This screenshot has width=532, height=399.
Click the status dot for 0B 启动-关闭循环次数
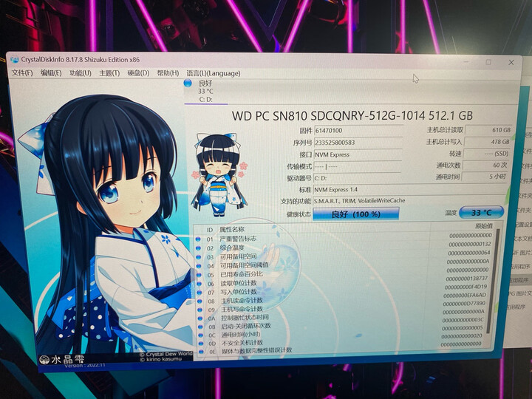tap(200, 327)
